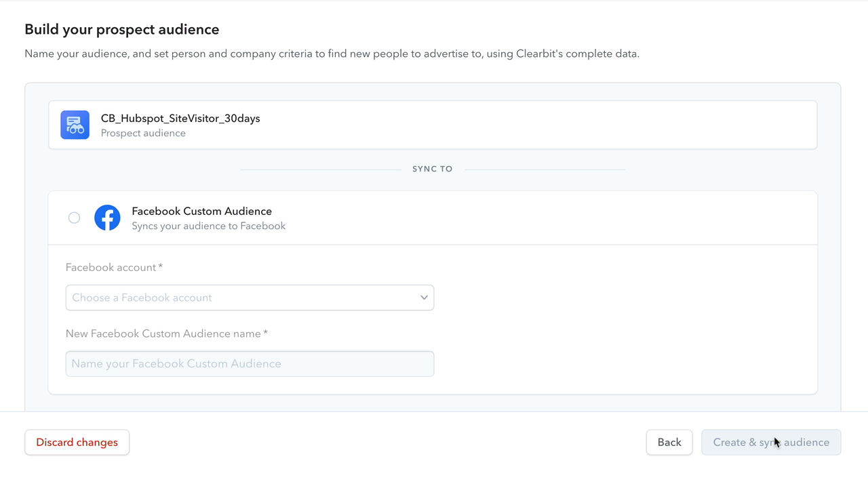
Task: Go back with the Back button
Action: [669, 443]
